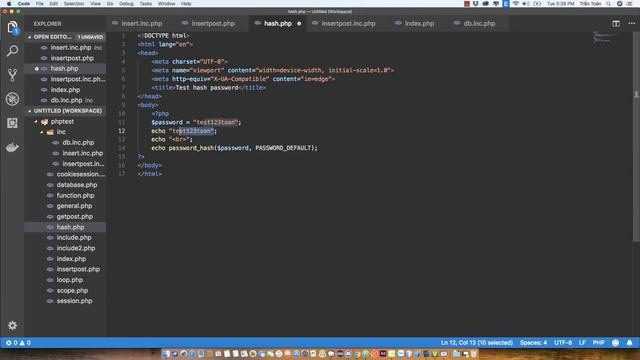This screenshot has height=360, width=640.
Task: Split the editor to the side
Action: click(x=616, y=24)
